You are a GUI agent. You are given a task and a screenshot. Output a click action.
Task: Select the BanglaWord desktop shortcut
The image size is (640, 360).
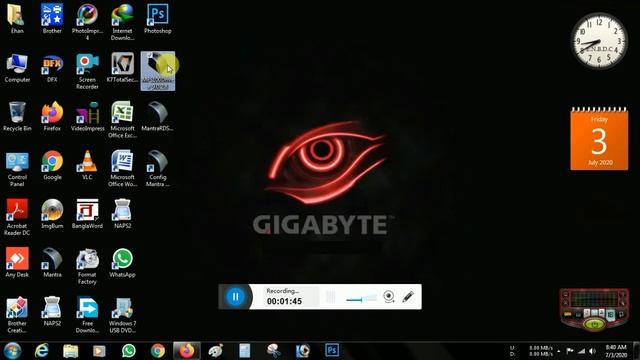tap(87, 214)
